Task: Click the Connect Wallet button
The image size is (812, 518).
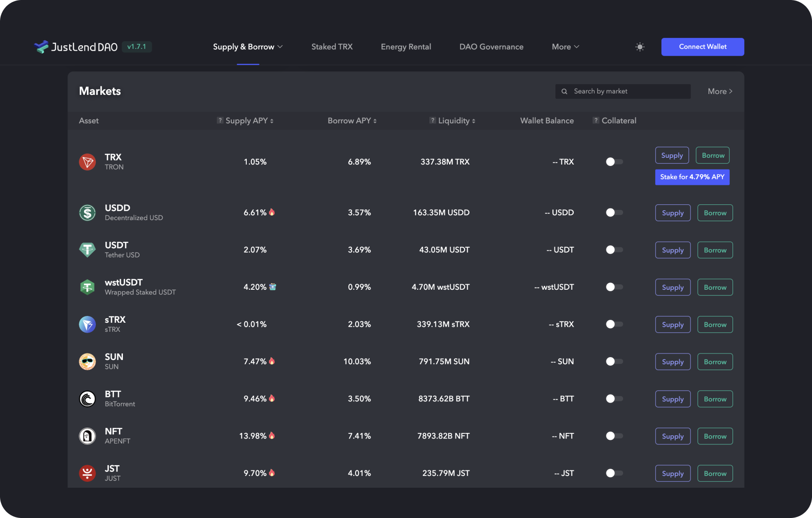Action: click(702, 47)
